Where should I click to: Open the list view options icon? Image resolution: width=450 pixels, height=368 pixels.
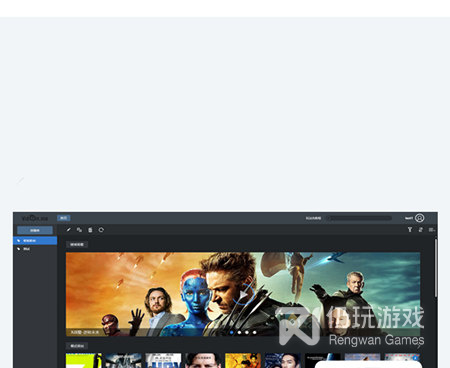(x=432, y=229)
